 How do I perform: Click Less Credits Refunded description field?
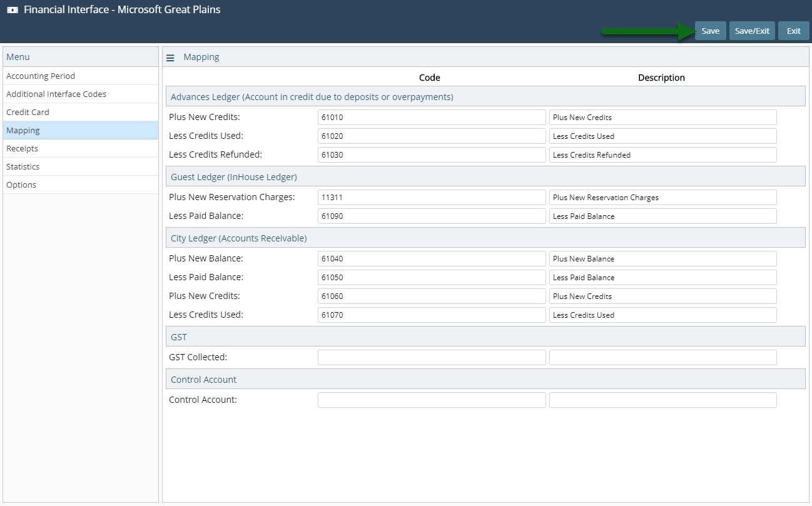tap(663, 154)
